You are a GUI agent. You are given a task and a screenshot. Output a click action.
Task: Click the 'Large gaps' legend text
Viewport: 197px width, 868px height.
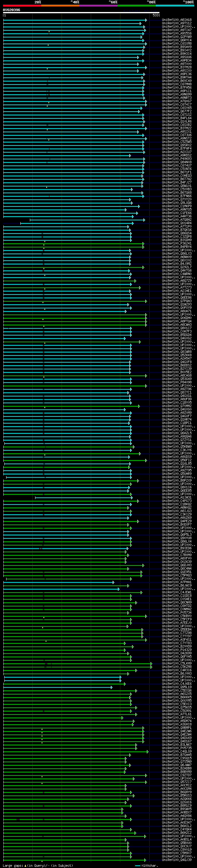point(13,865)
